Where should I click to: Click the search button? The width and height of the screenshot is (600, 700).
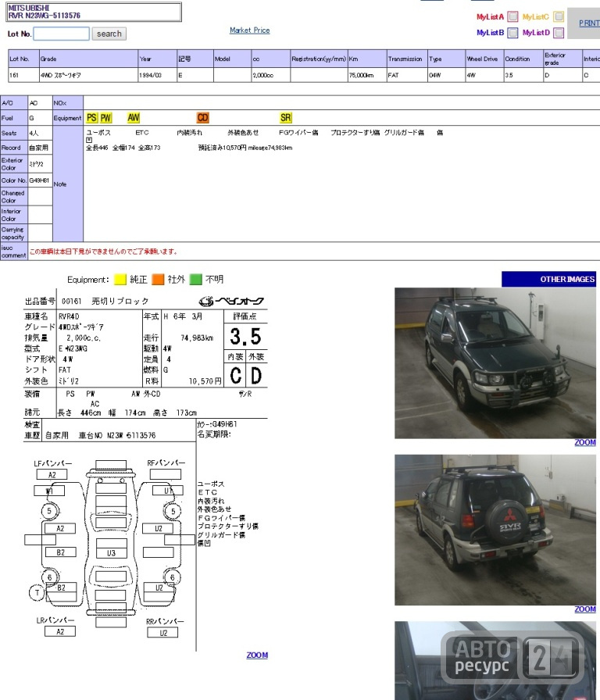click(109, 34)
